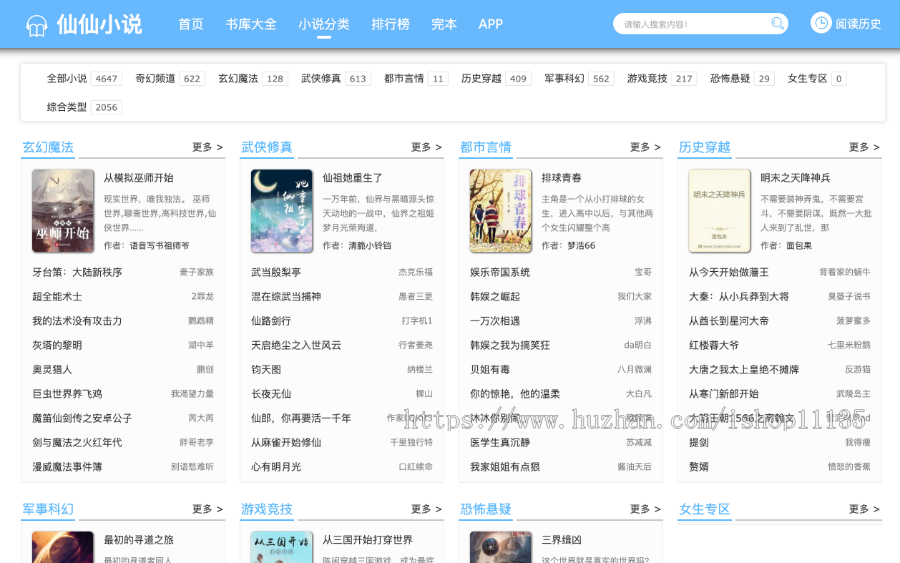Open 牙台策：大陆新秩序 in the list
The height and width of the screenshot is (563, 900).
[x=77, y=272]
